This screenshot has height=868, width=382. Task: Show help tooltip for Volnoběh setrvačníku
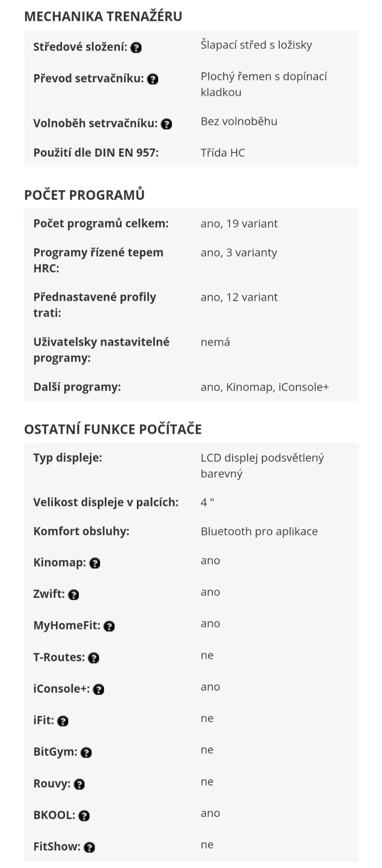(167, 124)
